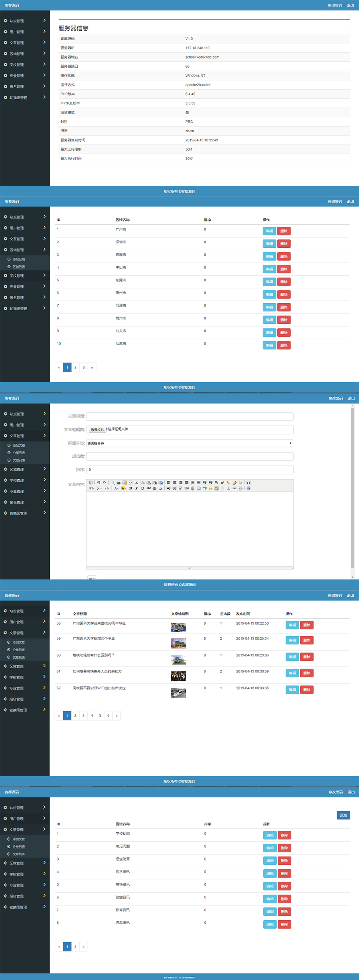This screenshot has height=980, width=359.
Task: Insert an emoticon using the smiley icon
Action: [210, 488]
